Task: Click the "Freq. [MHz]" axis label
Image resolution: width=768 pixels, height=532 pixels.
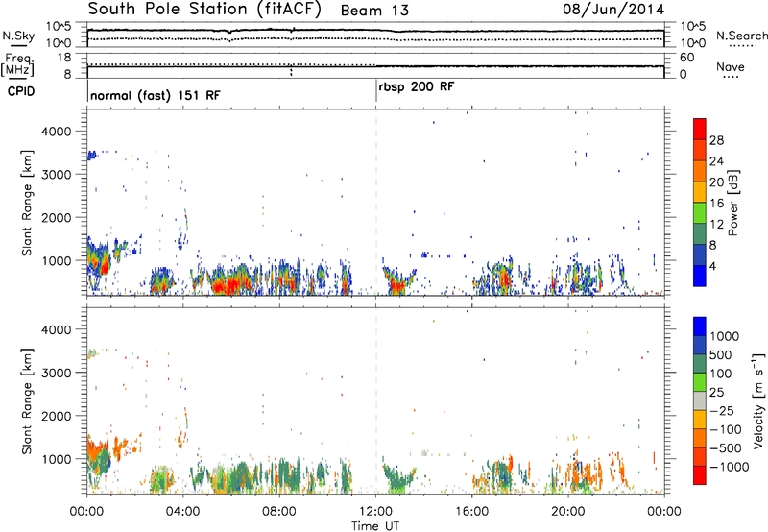Action: (17, 64)
